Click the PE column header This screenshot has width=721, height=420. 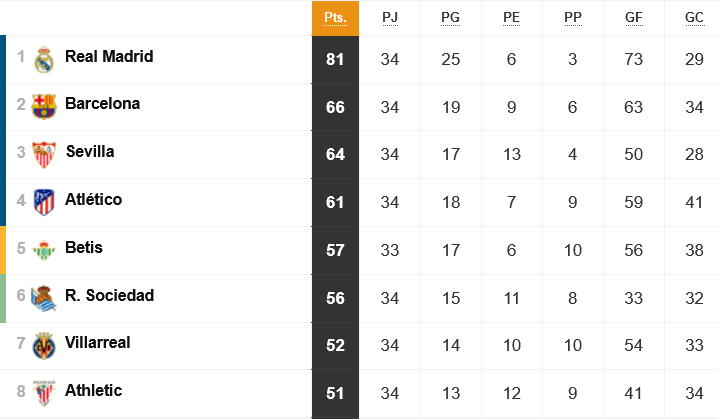511,18
